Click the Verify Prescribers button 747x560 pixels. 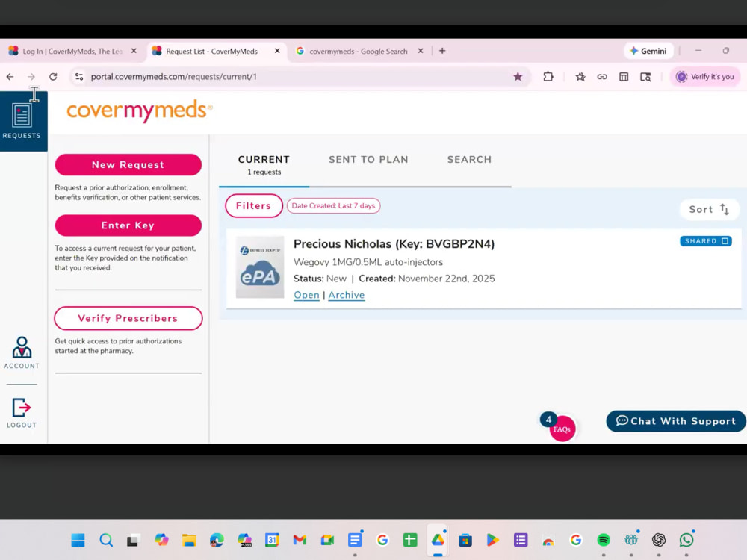click(x=128, y=318)
